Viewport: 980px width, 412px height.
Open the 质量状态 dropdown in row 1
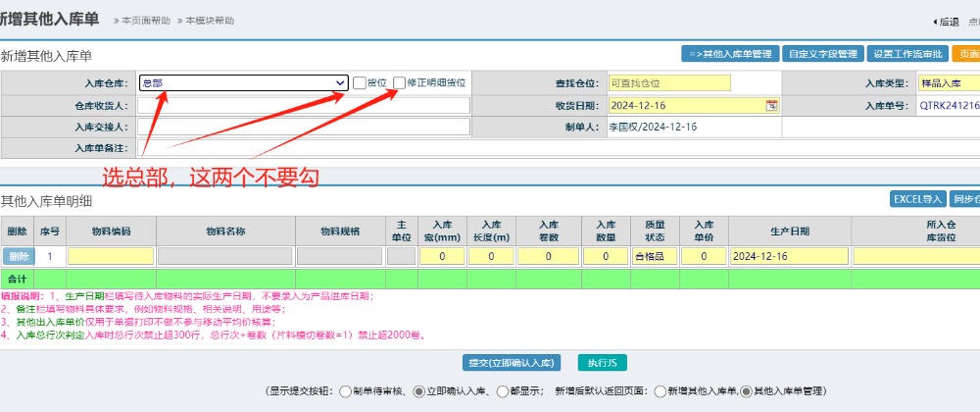pyautogui.click(x=652, y=256)
